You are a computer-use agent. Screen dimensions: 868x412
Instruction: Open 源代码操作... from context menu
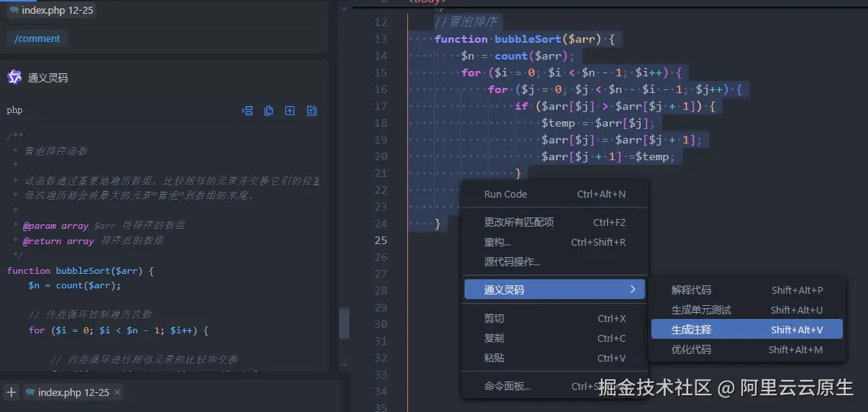pos(555,262)
